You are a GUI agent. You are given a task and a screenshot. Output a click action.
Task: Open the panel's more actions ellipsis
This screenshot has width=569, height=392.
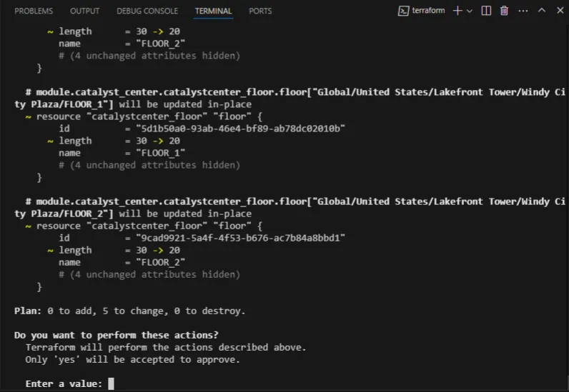[x=522, y=11]
